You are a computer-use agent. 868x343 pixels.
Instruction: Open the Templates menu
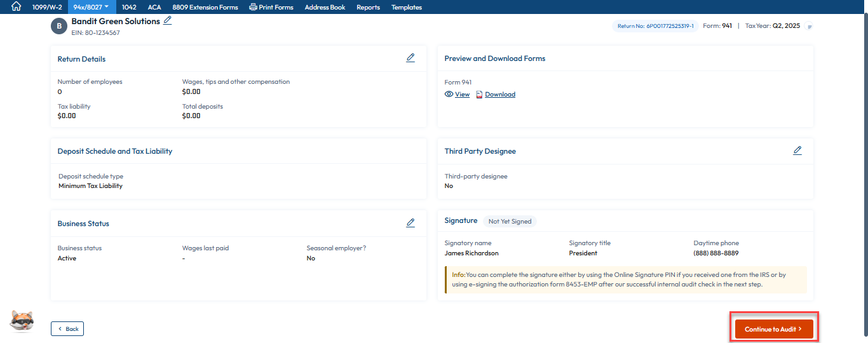pyautogui.click(x=407, y=7)
